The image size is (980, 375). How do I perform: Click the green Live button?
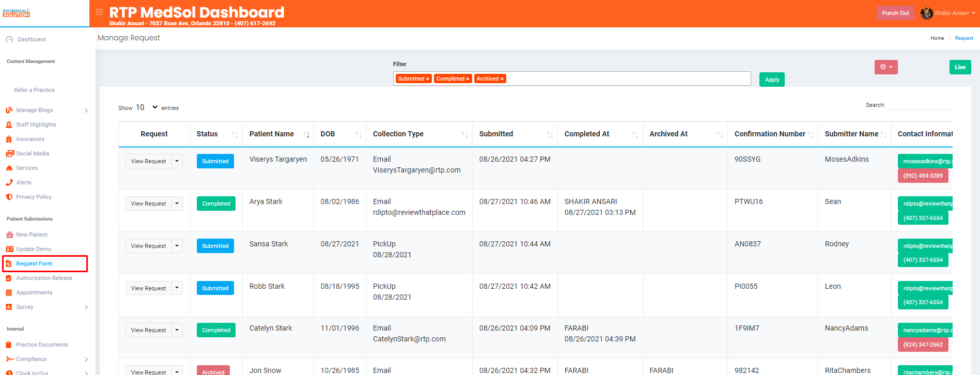[x=960, y=67]
